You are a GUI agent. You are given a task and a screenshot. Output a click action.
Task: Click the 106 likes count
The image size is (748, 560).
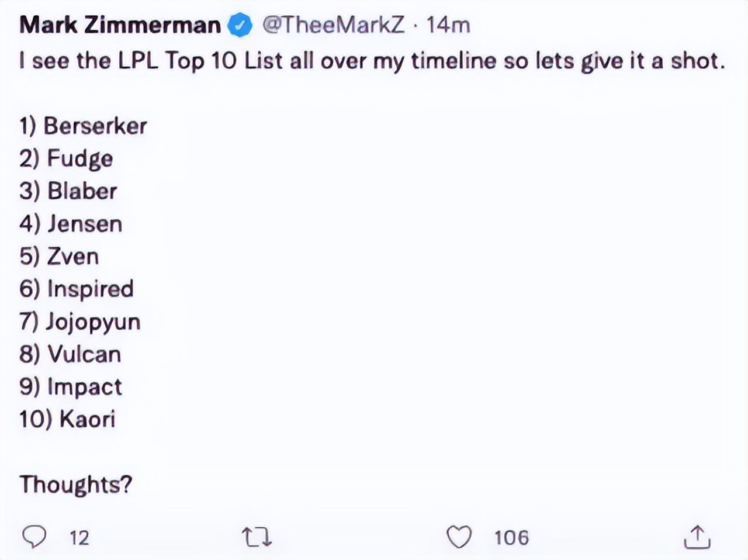coord(511,538)
